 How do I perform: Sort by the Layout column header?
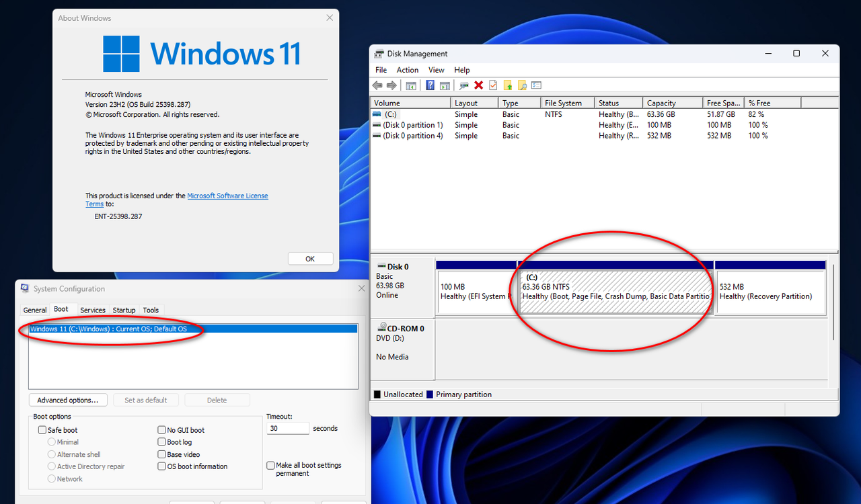tap(474, 103)
